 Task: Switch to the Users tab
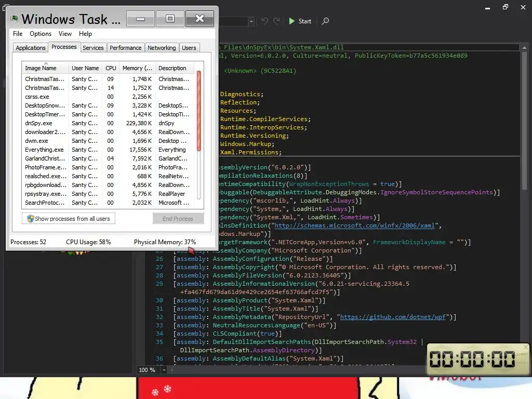[x=189, y=48]
